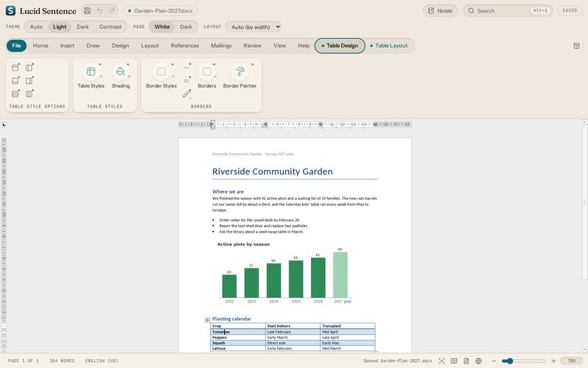Switch to Print layout page icon
588x368 pixels.
[x=466, y=361]
